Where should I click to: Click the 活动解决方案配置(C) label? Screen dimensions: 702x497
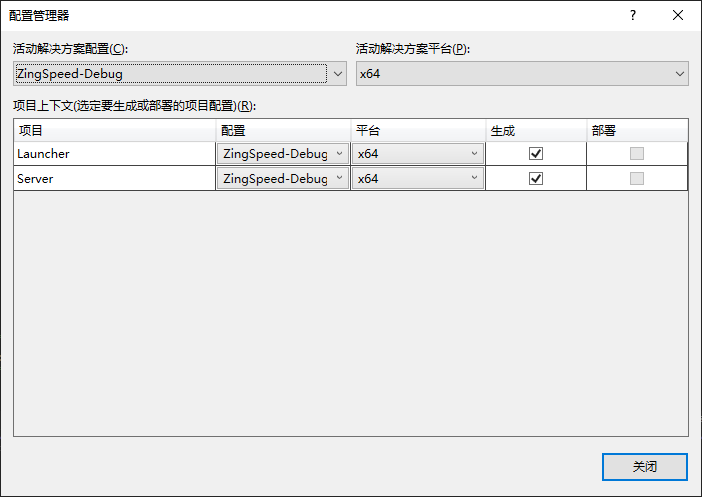(70, 49)
